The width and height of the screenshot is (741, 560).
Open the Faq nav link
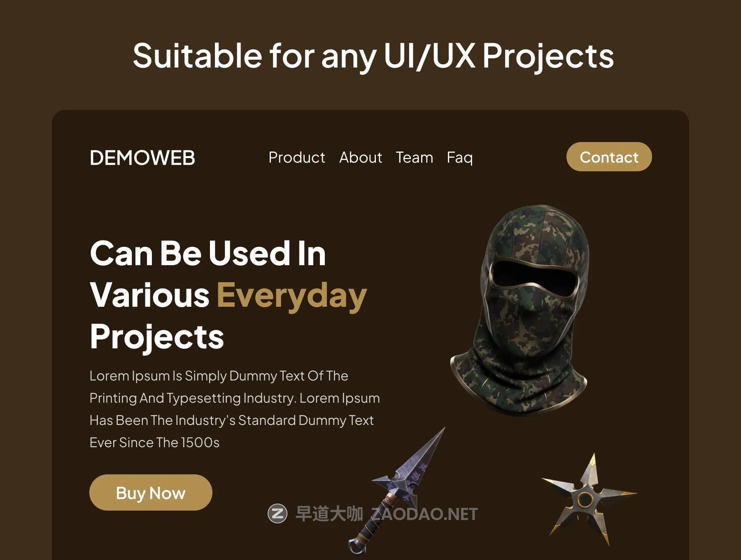point(460,158)
